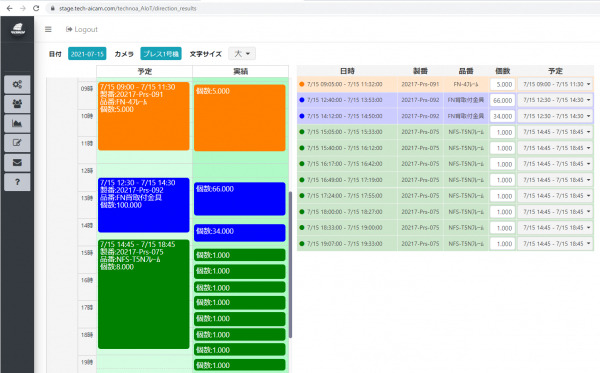Edit quantity field in 19:07:00 row

click(502, 244)
